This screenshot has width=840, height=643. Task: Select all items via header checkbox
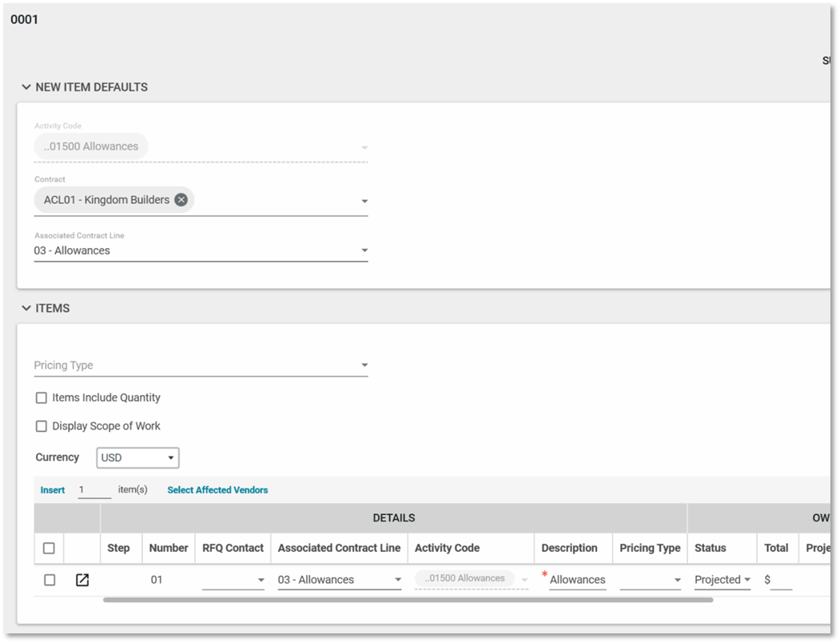coord(49,548)
